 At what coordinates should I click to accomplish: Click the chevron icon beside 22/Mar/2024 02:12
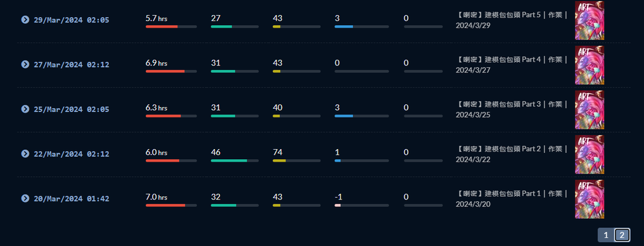(25, 154)
